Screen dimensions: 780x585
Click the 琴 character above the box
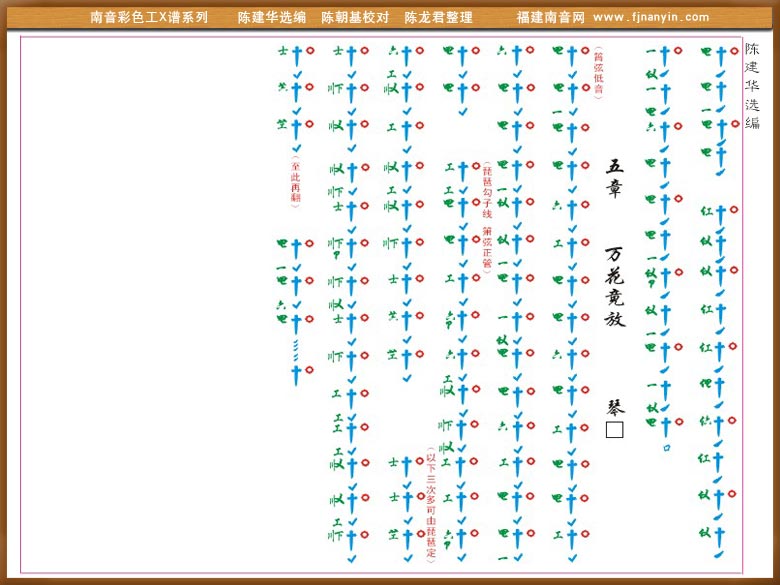(614, 408)
